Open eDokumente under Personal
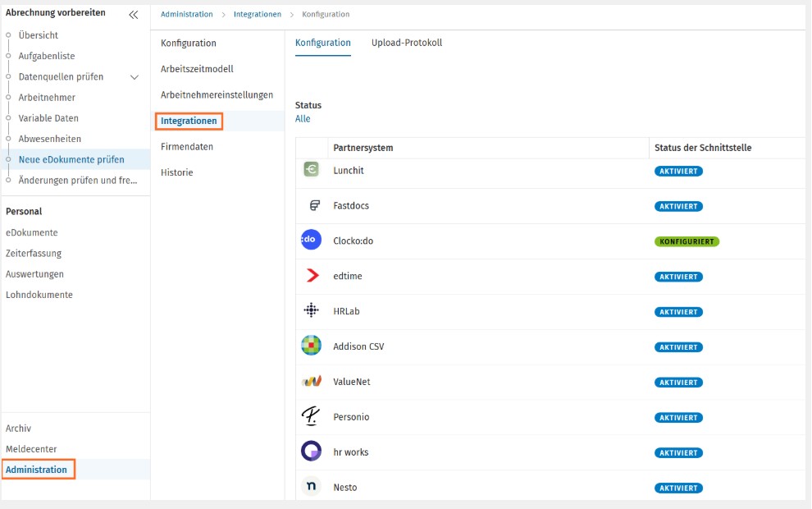The width and height of the screenshot is (812, 509). [32, 232]
